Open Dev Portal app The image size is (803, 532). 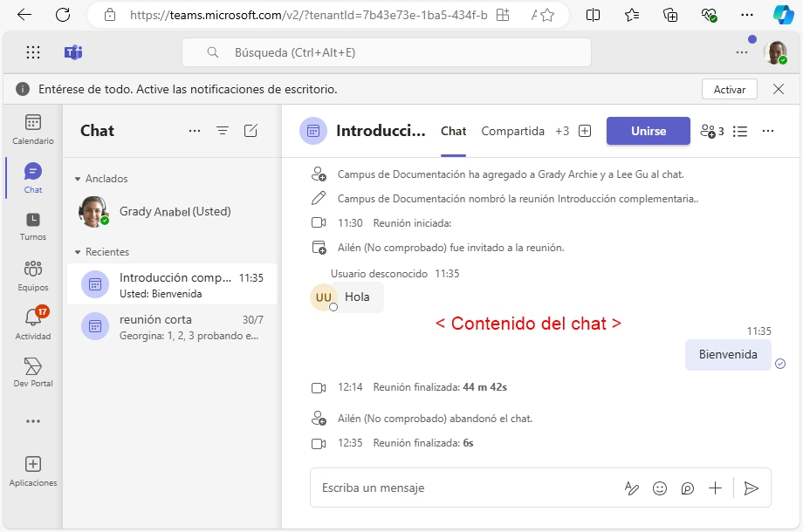tap(33, 372)
